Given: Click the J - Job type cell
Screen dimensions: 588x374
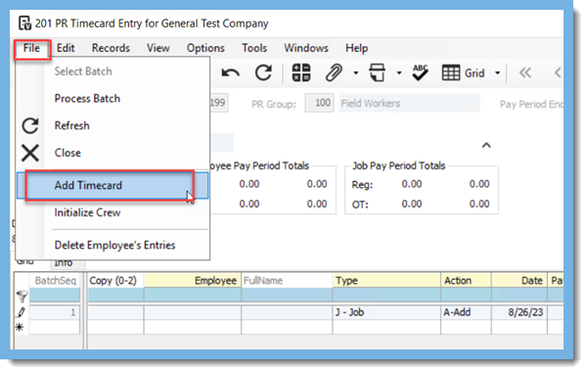Looking at the screenshot, I should point(386,313).
